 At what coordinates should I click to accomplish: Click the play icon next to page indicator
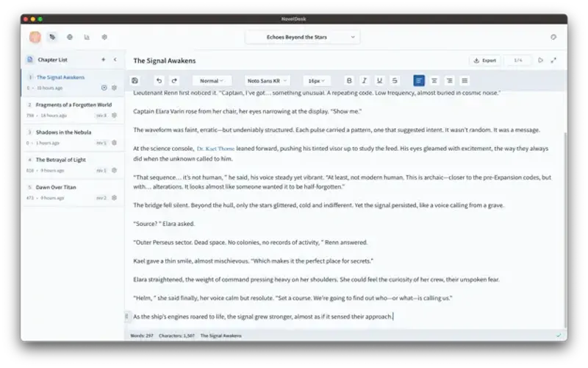[540, 60]
